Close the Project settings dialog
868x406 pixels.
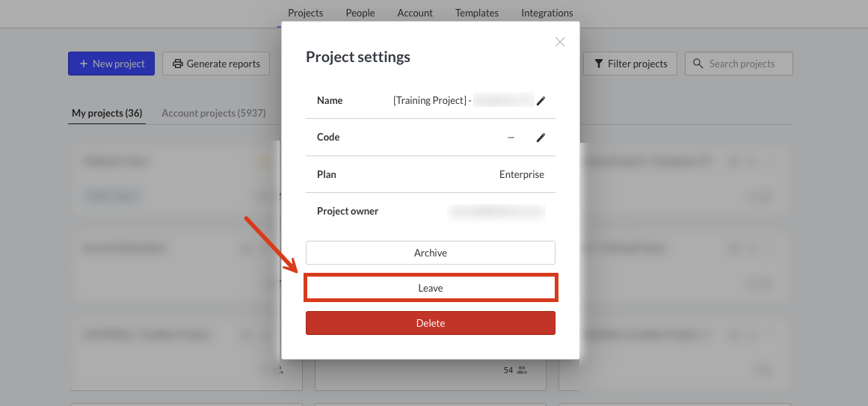(x=560, y=42)
